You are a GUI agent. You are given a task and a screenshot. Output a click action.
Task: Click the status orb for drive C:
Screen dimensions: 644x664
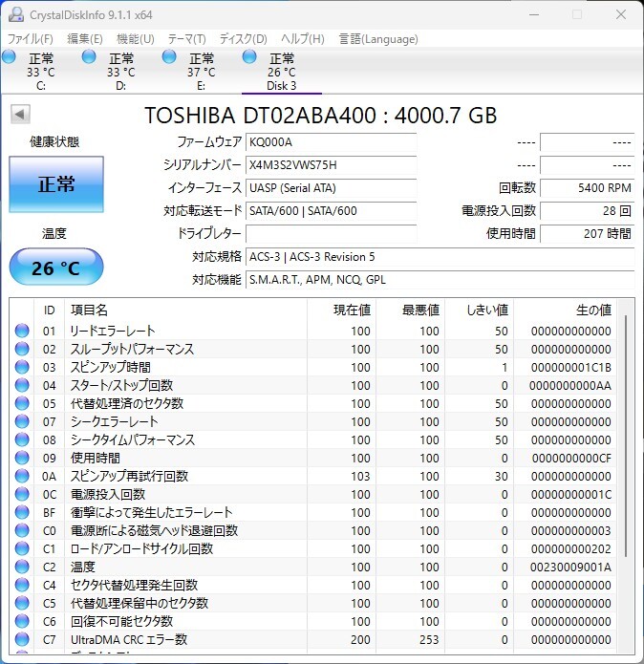pos(9,56)
